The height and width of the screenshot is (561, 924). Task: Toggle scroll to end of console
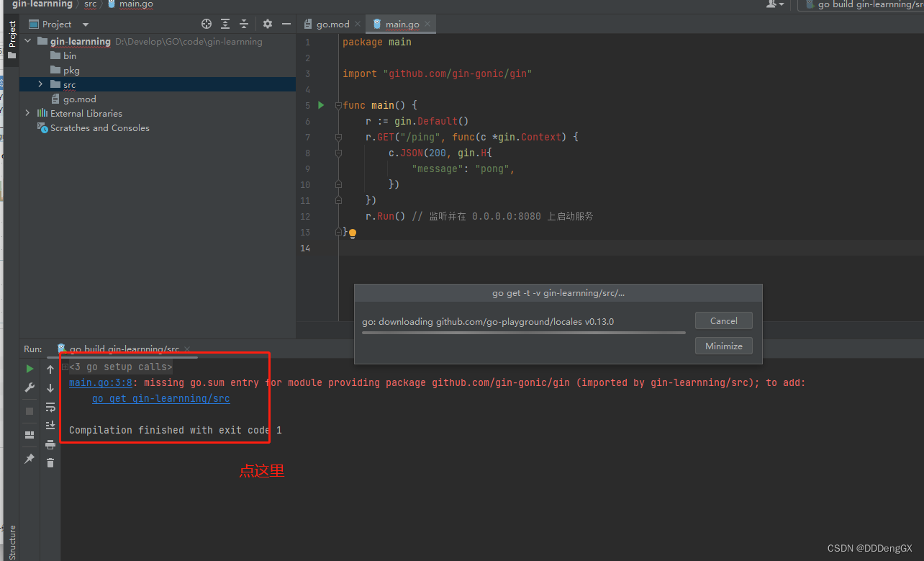coord(50,426)
